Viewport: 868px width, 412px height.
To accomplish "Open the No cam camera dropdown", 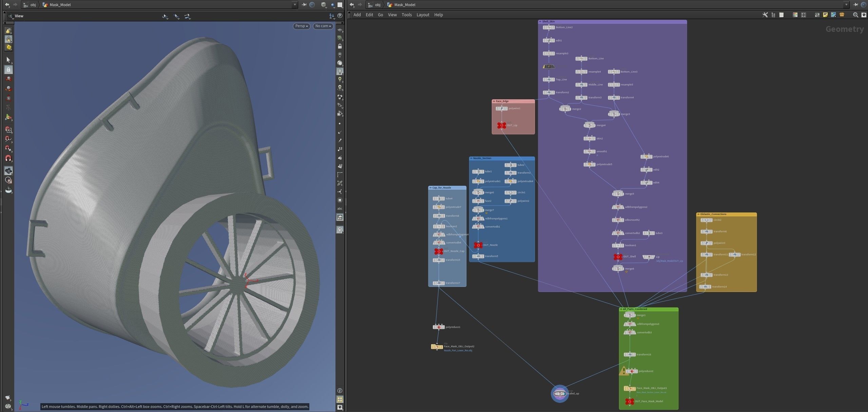I will [323, 26].
